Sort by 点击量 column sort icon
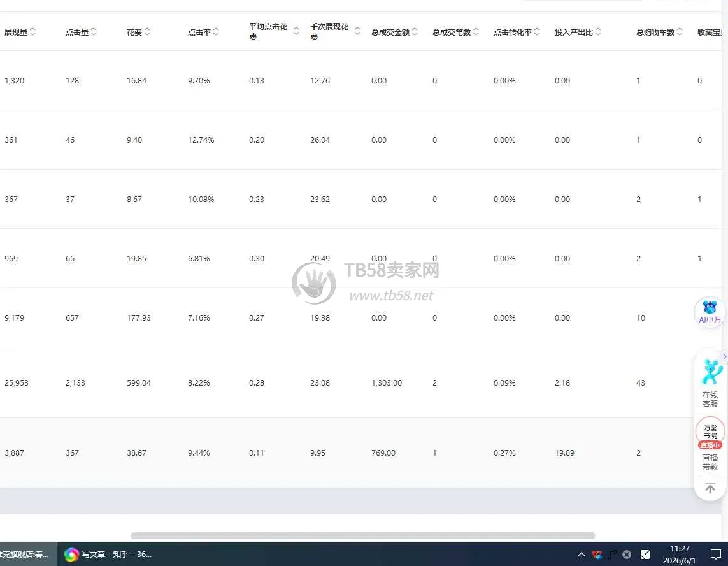The width and height of the screenshot is (728, 566). point(94,32)
